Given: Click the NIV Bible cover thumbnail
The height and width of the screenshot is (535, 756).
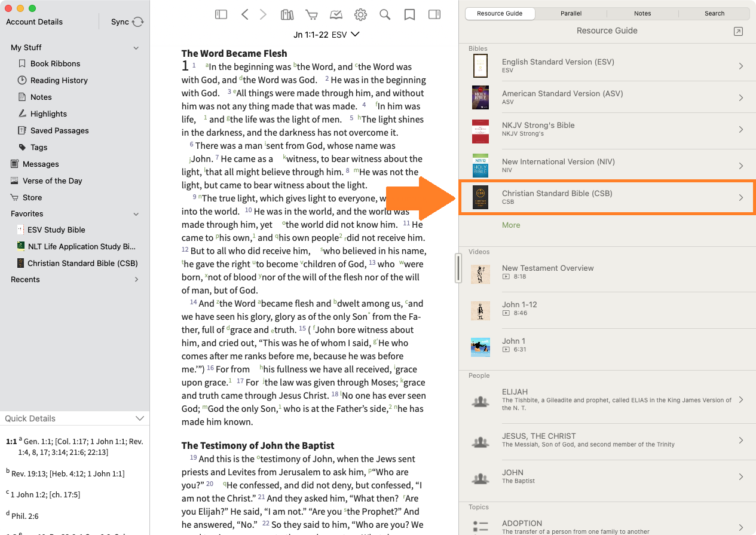Looking at the screenshot, I should pyautogui.click(x=480, y=166).
